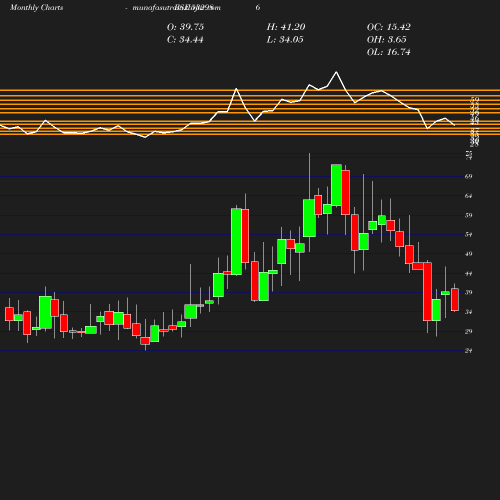
Task: Click the 39 price axis label
Action: tap(468, 293)
